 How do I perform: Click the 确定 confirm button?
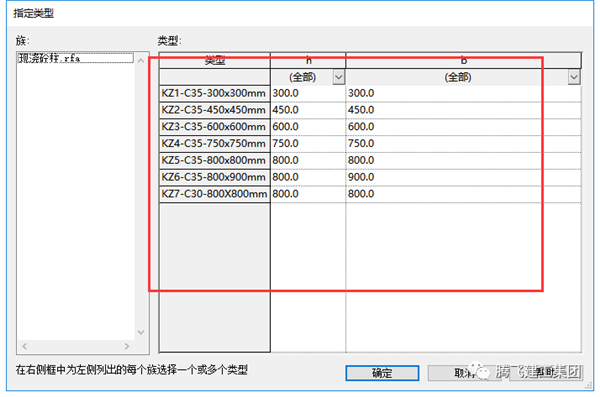pos(382,373)
